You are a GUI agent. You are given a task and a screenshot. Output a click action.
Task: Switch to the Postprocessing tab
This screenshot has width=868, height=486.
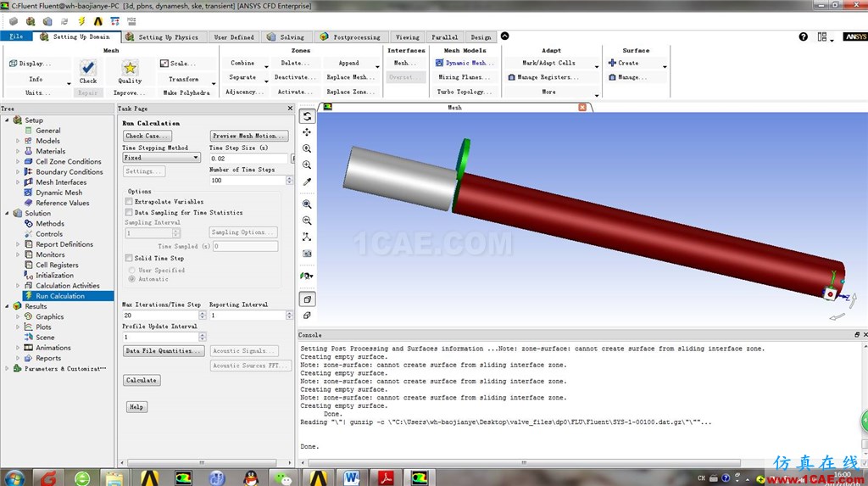point(350,37)
